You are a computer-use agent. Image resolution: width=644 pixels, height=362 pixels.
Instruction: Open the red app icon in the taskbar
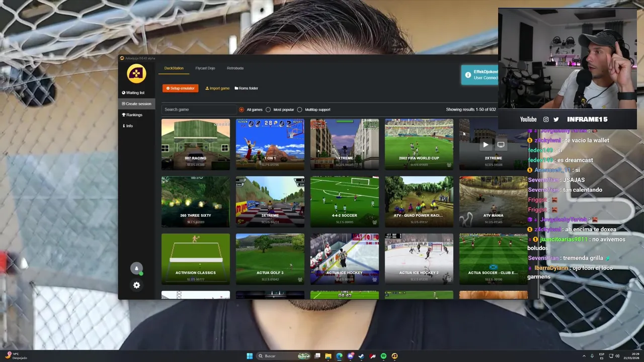[x=372, y=356]
